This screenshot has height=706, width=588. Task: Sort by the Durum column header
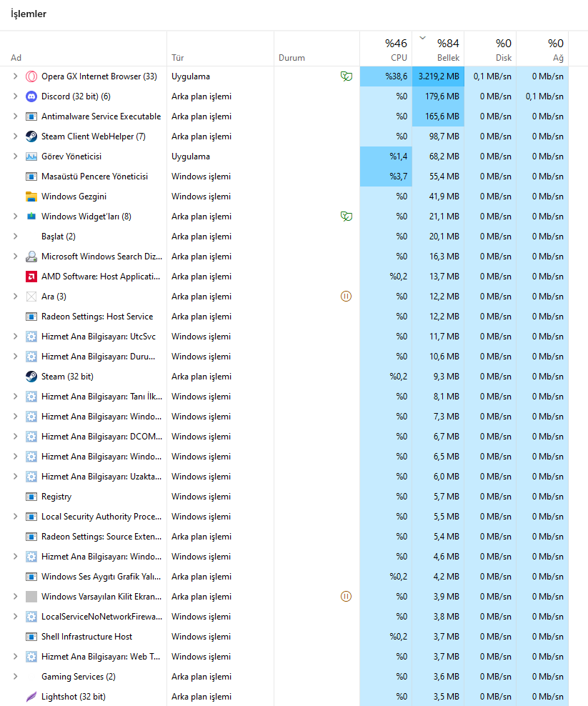317,49
